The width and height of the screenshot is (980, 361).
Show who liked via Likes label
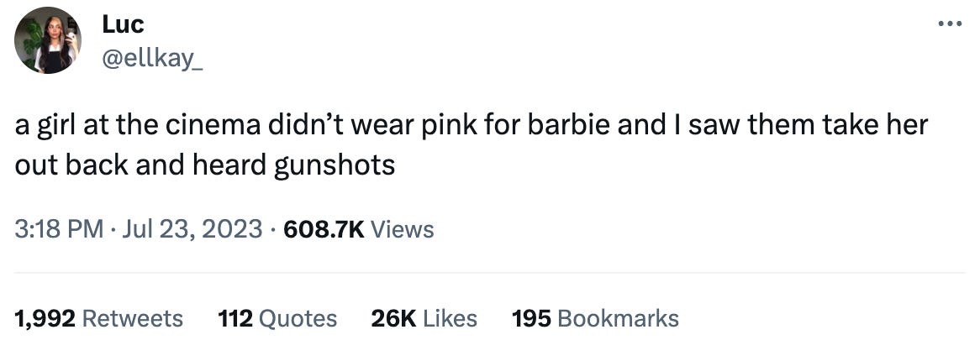(x=450, y=318)
